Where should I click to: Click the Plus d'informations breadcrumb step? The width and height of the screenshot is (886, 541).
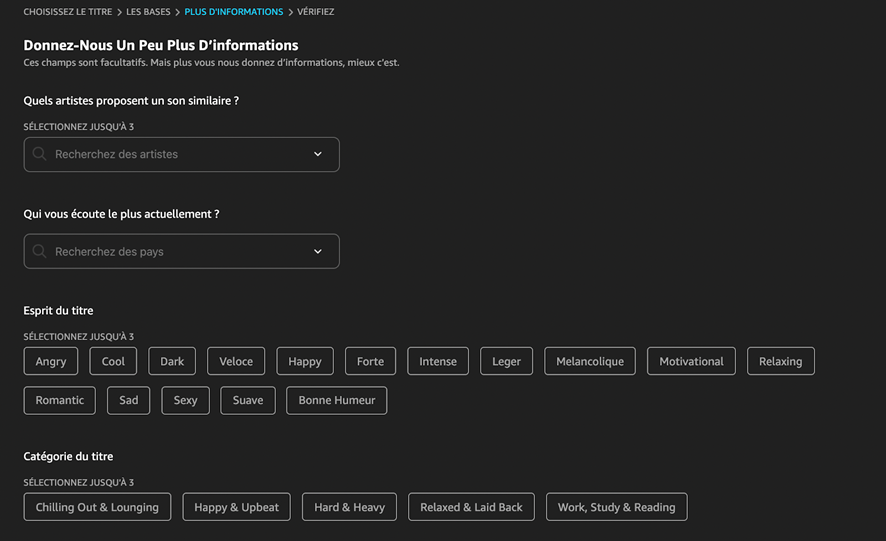pos(234,12)
